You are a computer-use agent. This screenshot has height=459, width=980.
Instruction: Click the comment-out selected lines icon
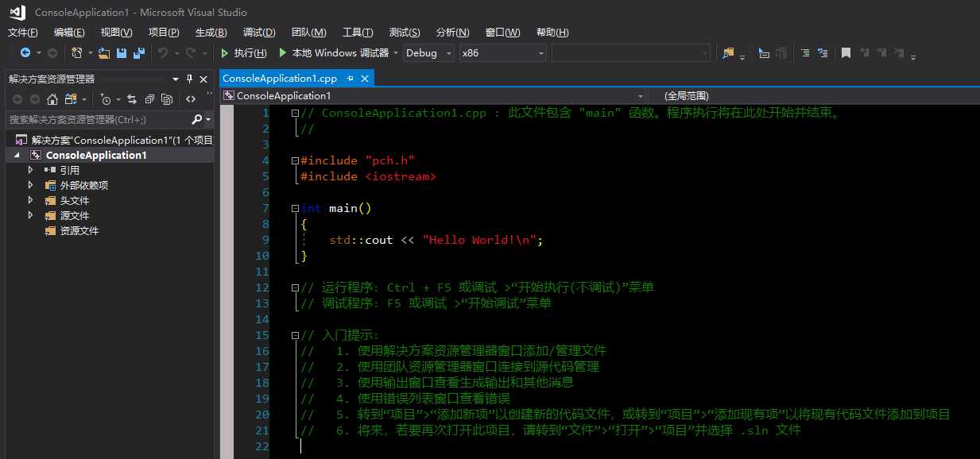805,53
